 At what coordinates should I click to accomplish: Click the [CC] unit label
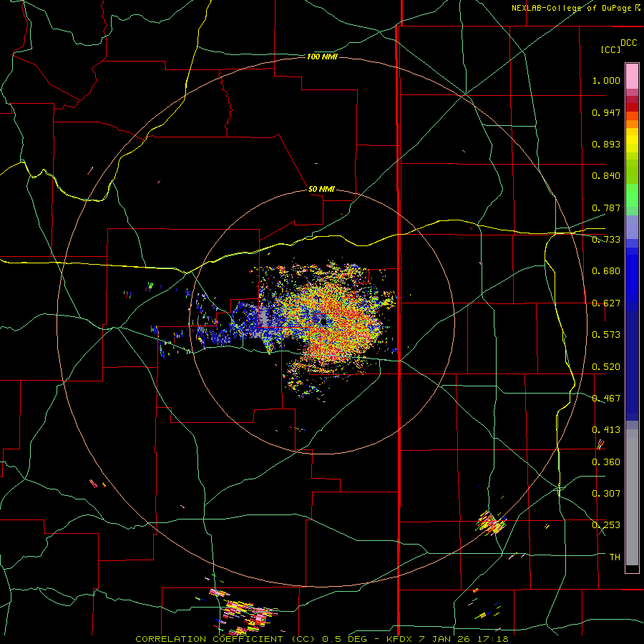[611, 49]
